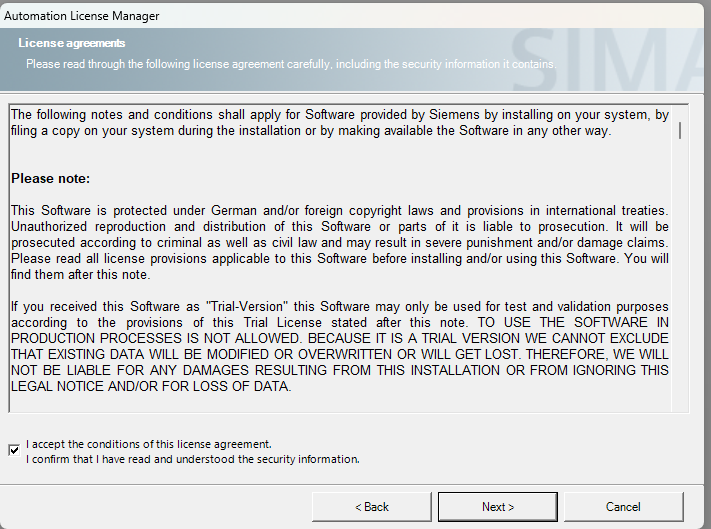
Task: Tick the license agreement acceptance checkbox
Action: click(14, 450)
